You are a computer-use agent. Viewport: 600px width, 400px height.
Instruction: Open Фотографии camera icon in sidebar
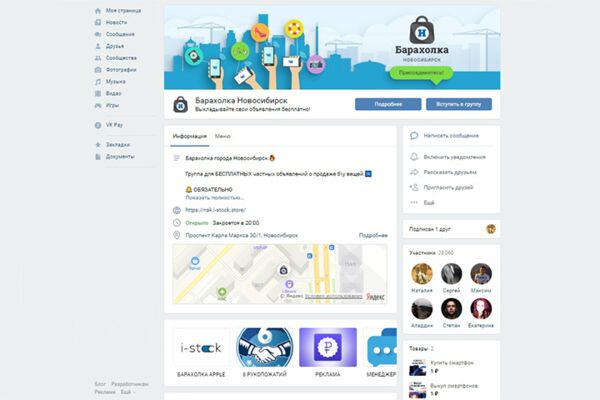98,70
